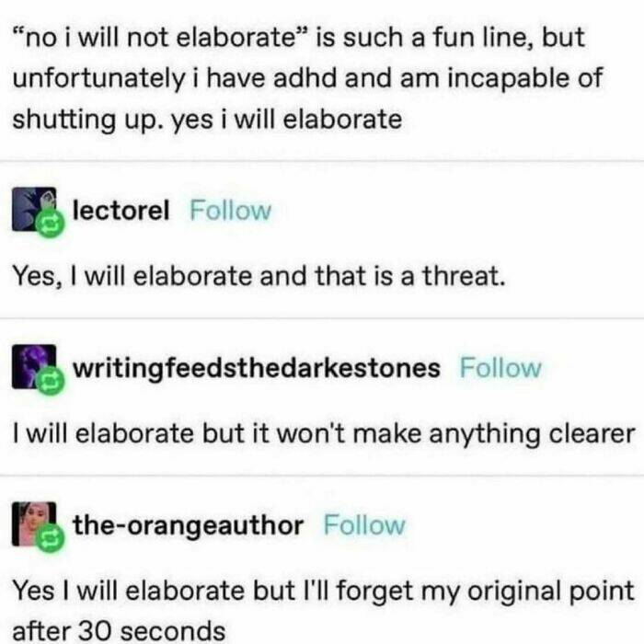644x644 pixels.
Task: Click the original post text about adhd
Action: [x=307, y=78]
